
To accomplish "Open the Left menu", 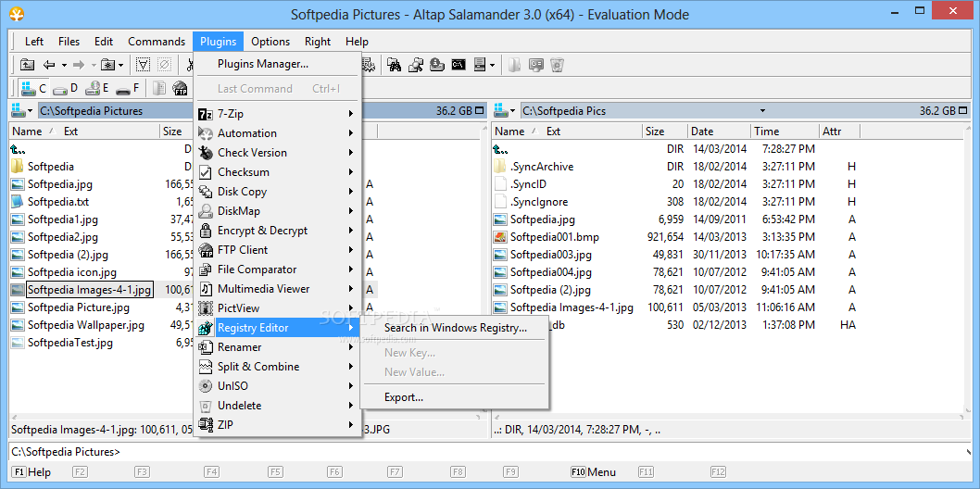I will 34,42.
